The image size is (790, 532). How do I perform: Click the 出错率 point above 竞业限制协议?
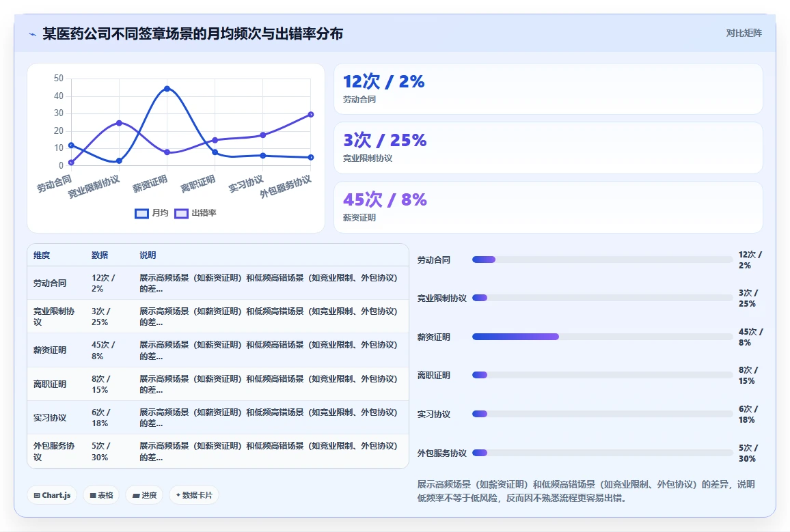120,123
